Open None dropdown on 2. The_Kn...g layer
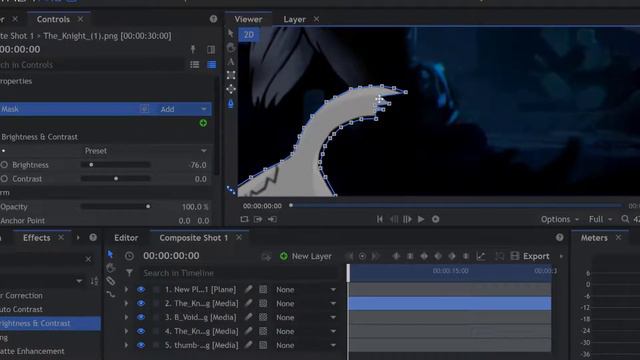This screenshot has height=360, width=640. point(306,303)
